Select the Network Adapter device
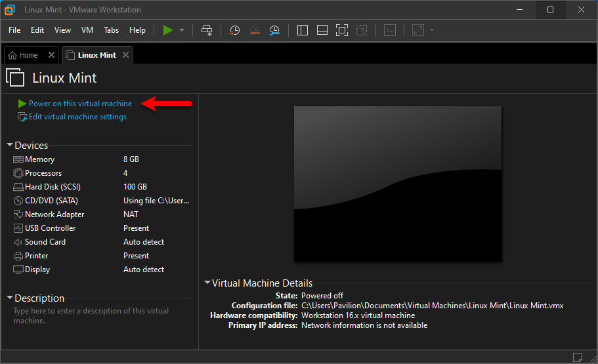The height and width of the screenshot is (364, 598). [x=102, y=214]
